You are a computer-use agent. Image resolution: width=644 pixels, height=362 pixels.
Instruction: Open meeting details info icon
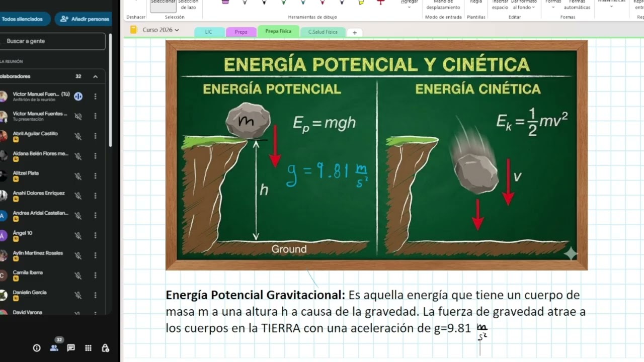[x=37, y=348]
